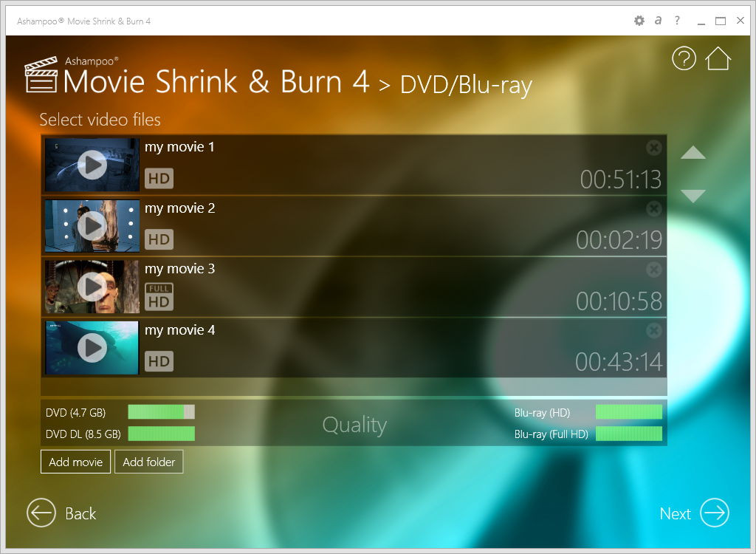The height and width of the screenshot is (554, 756).
Task: Move selected movie up with arrow
Action: coord(693,152)
